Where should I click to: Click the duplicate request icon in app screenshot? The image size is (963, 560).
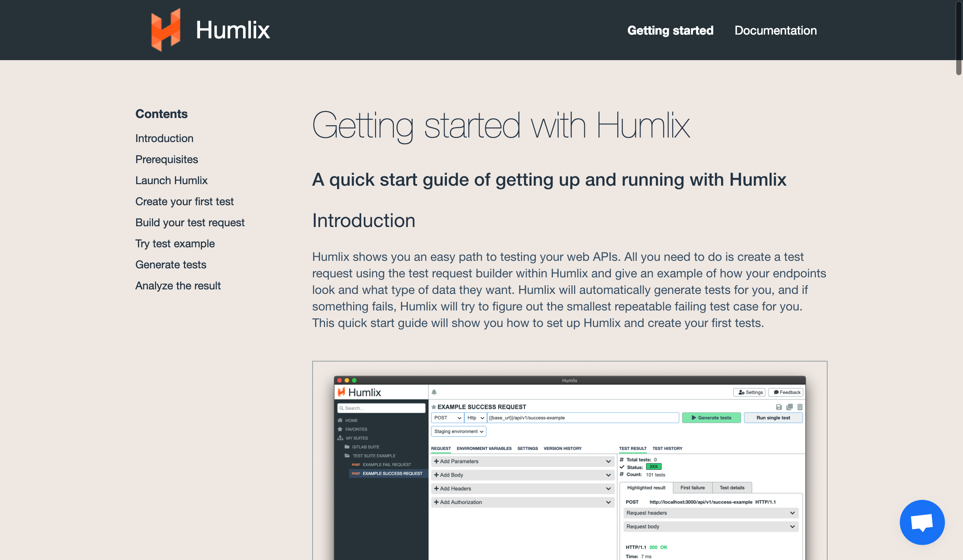[789, 407]
